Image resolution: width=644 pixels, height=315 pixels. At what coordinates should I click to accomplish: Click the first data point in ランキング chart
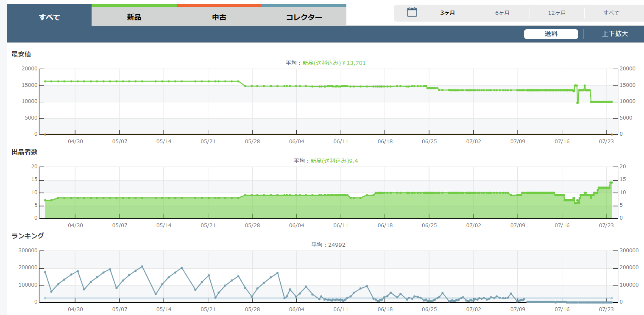45,272
